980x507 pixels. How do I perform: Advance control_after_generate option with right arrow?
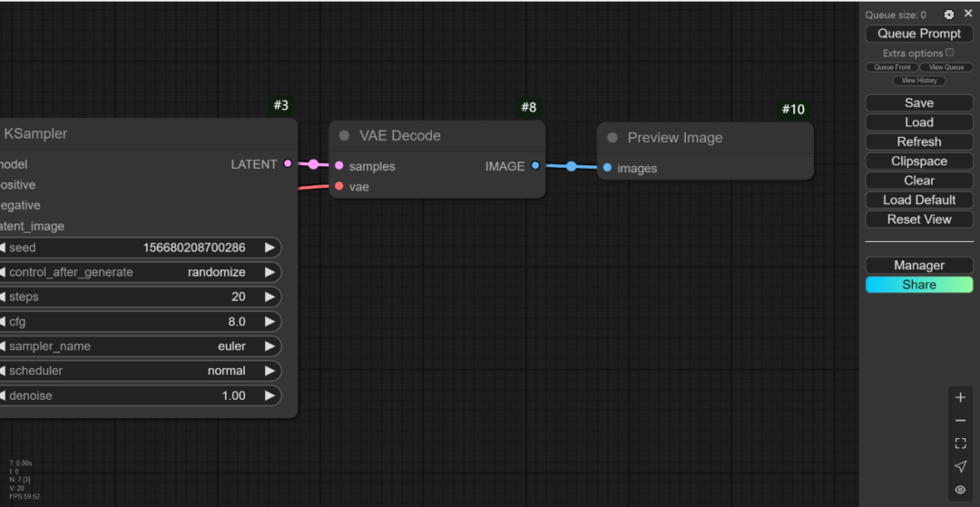pyautogui.click(x=269, y=272)
